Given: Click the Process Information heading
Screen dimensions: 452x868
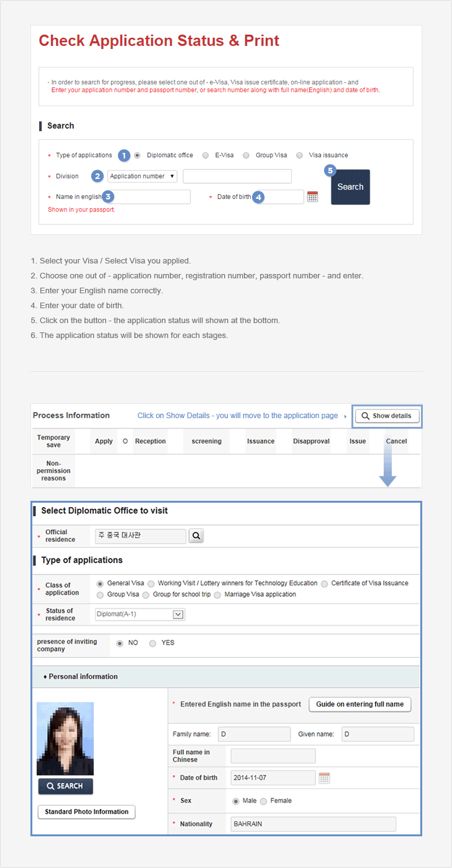Looking at the screenshot, I should 71,415.
